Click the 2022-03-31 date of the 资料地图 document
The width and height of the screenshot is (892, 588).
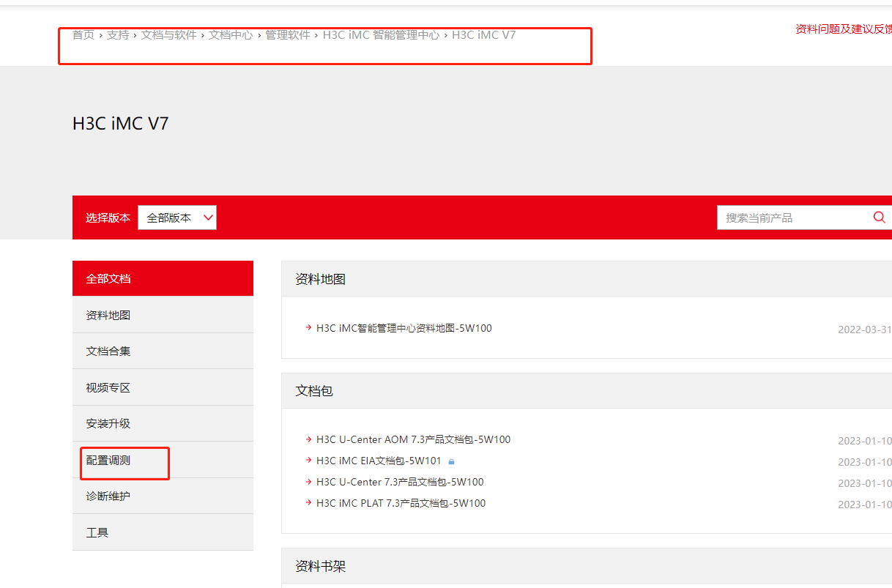pyautogui.click(x=865, y=330)
